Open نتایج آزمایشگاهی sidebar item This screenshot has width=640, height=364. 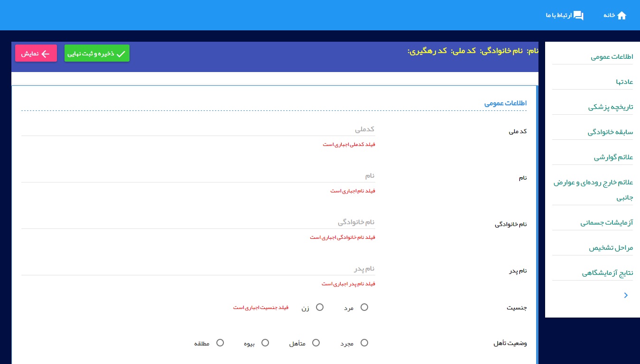click(x=607, y=273)
